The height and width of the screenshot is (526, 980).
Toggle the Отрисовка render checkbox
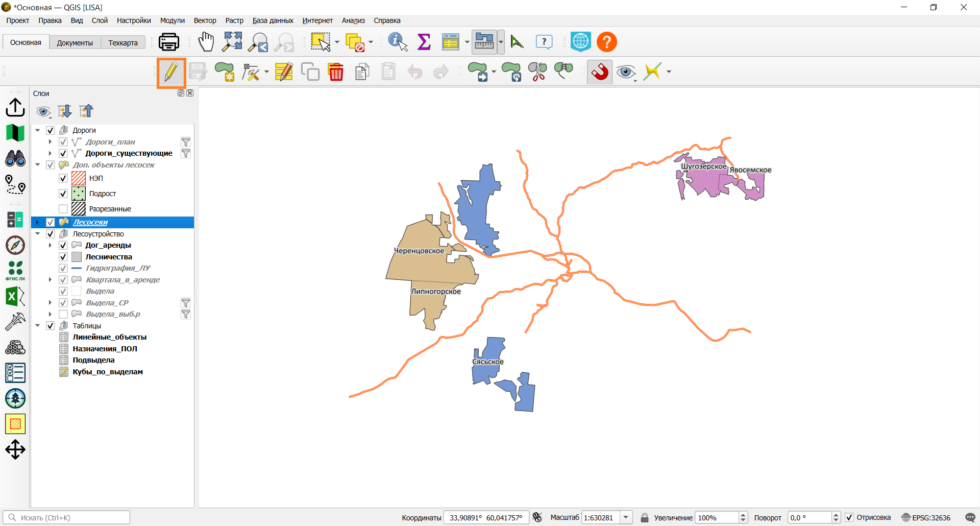pyautogui.click(x=849, y=517)
